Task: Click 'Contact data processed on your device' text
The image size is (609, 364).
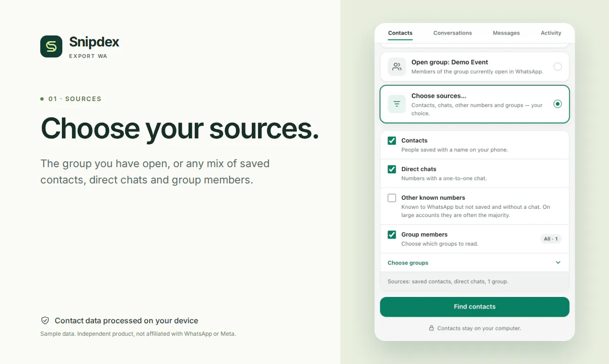Action: [126, 321]
